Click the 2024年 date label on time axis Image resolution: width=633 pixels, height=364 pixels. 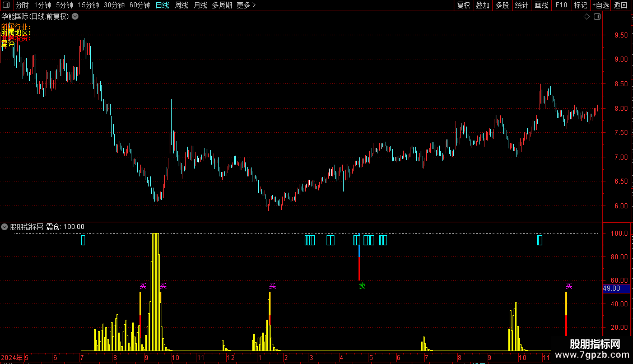pos(12,357)
